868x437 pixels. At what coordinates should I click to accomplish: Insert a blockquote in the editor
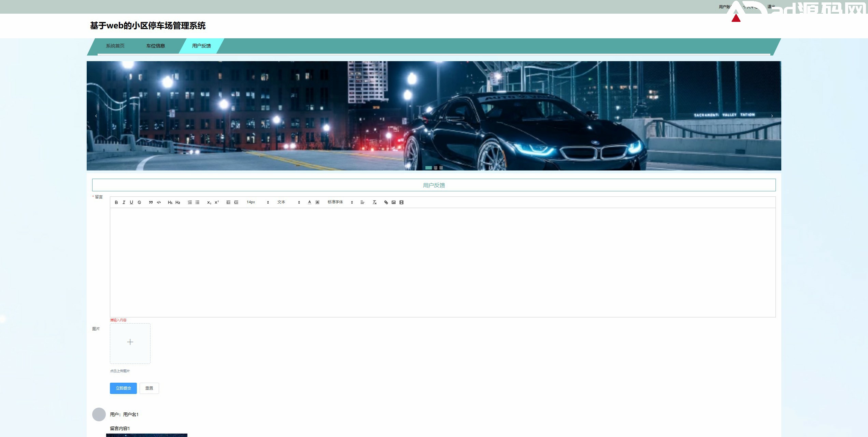click(151, 202)
